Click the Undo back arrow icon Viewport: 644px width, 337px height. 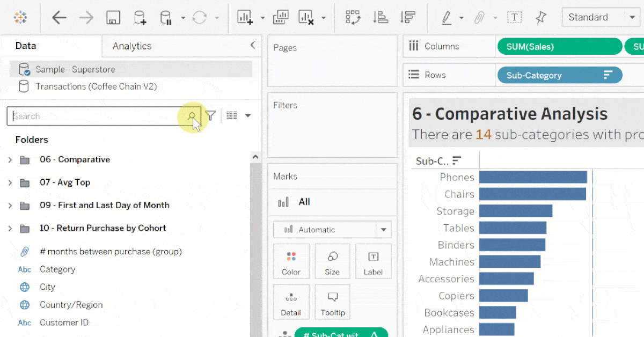[x=59, y=18]
